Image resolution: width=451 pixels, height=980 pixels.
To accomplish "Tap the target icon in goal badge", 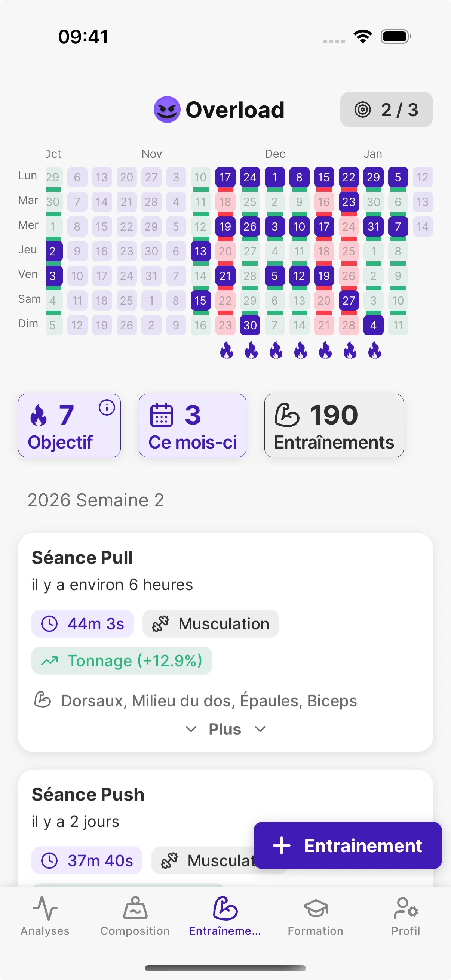I will 362,110.
